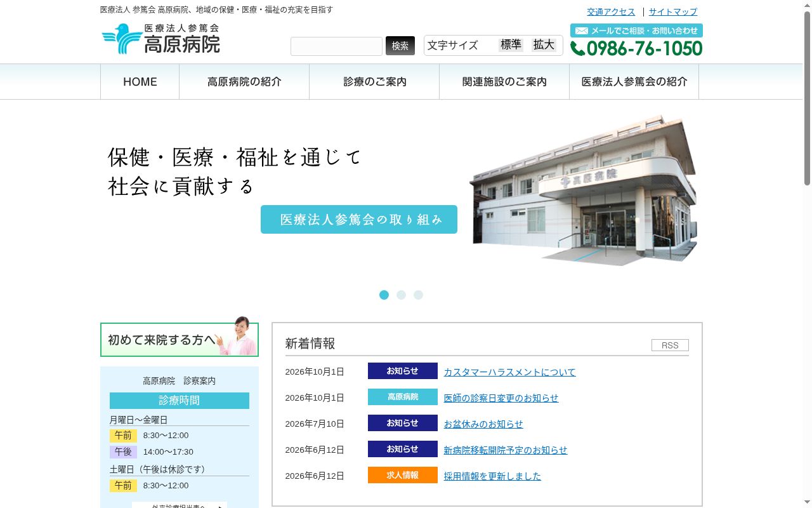Open the 交通アクセス link
The width and height of the screenshot is (812, 508).
[x=611, y=11]
